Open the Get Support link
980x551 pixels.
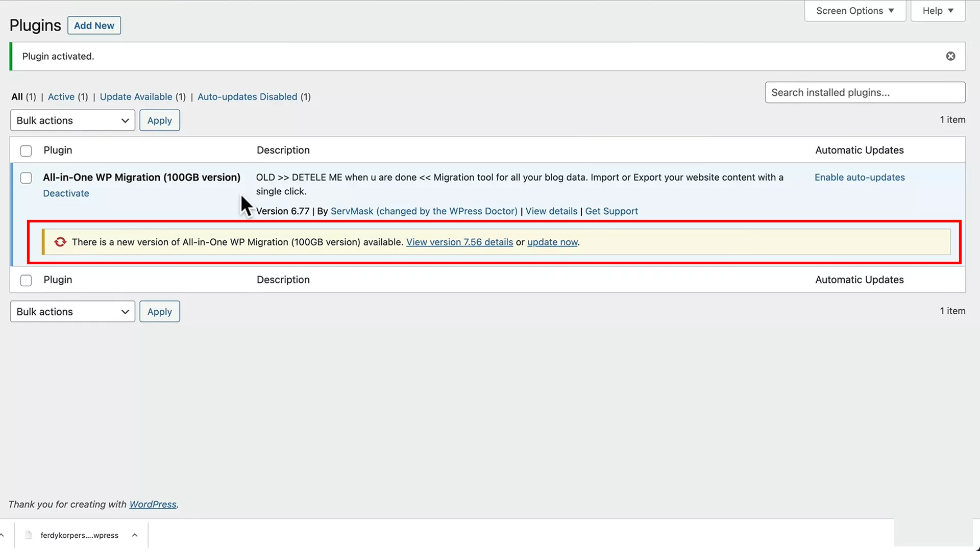pos(611,211)
